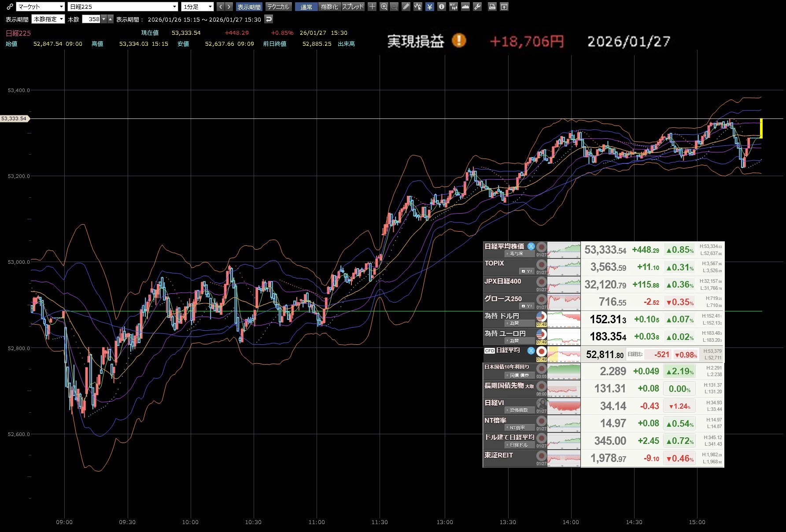Click the yen currency icon in toolbar
This screenshot has height=532, width=786.
click(x=430, y=7)
